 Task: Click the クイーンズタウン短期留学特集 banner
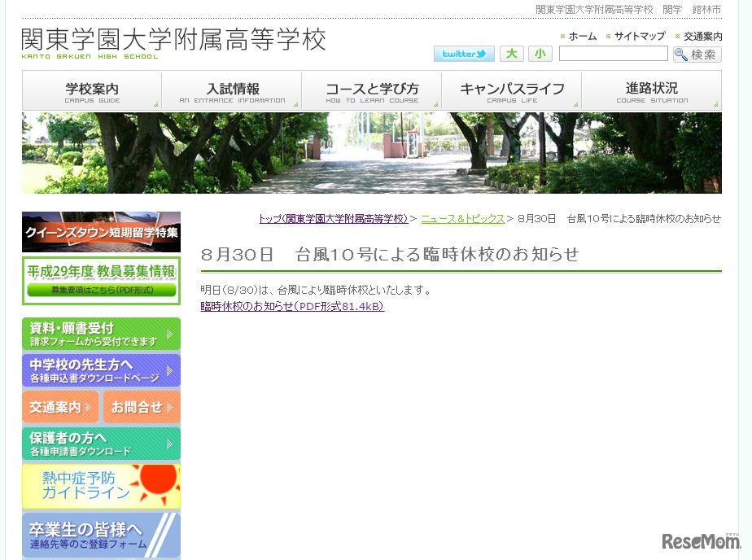pyautogui.click(x=101, y=232)
